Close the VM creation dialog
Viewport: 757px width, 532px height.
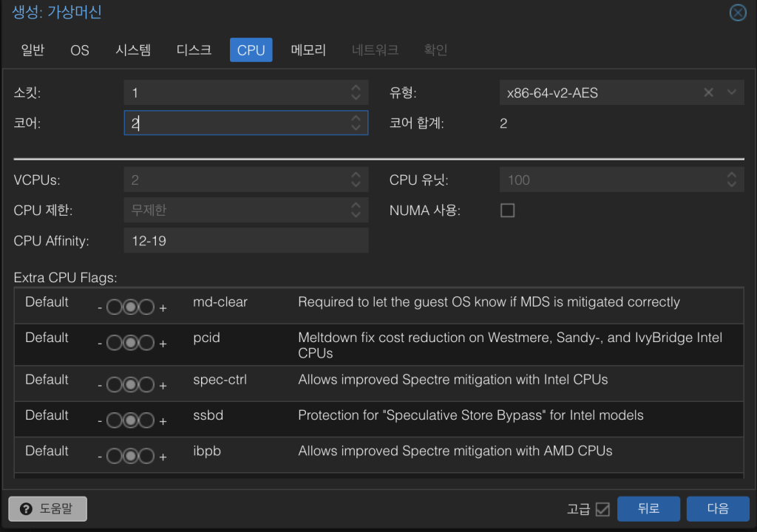tap(738, 13)
